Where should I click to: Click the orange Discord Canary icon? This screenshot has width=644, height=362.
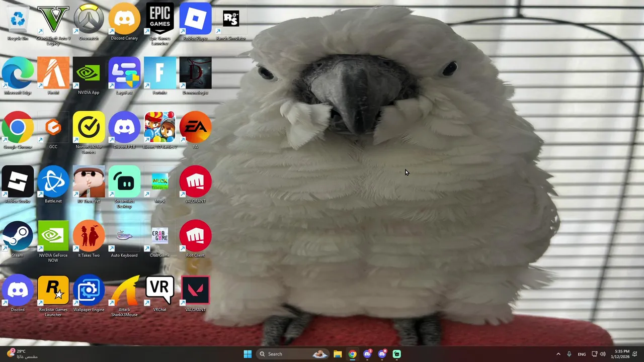[x=124, y=23]
